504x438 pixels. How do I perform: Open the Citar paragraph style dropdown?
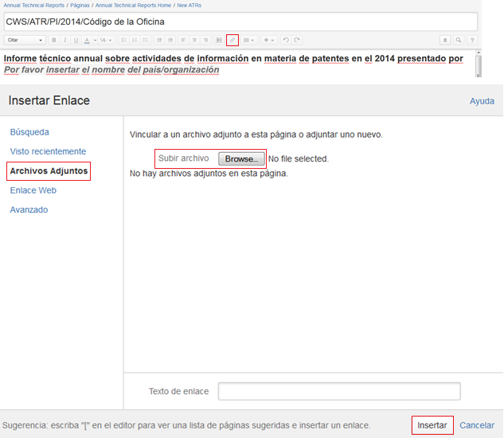click(25, 40)
